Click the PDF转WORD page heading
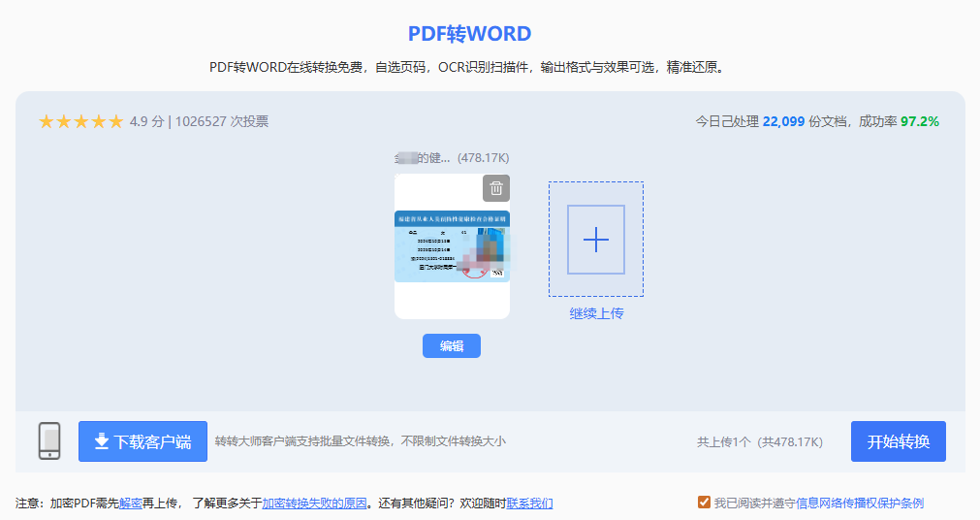Viewport: 980px width, 520px height. [469, 34]
